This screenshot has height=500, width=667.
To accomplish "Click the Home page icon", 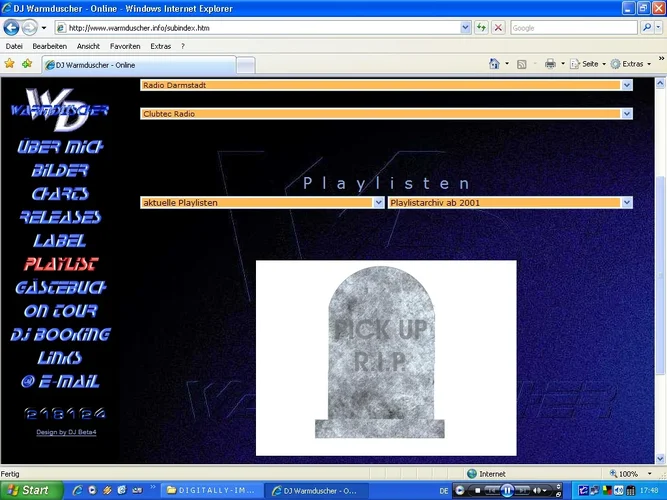I will click(x=494, y=64).
